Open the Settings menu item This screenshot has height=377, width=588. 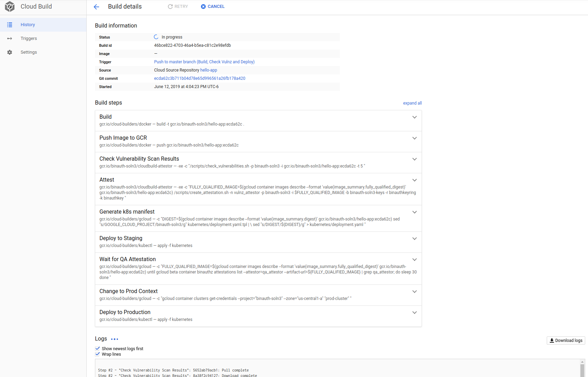43,52
